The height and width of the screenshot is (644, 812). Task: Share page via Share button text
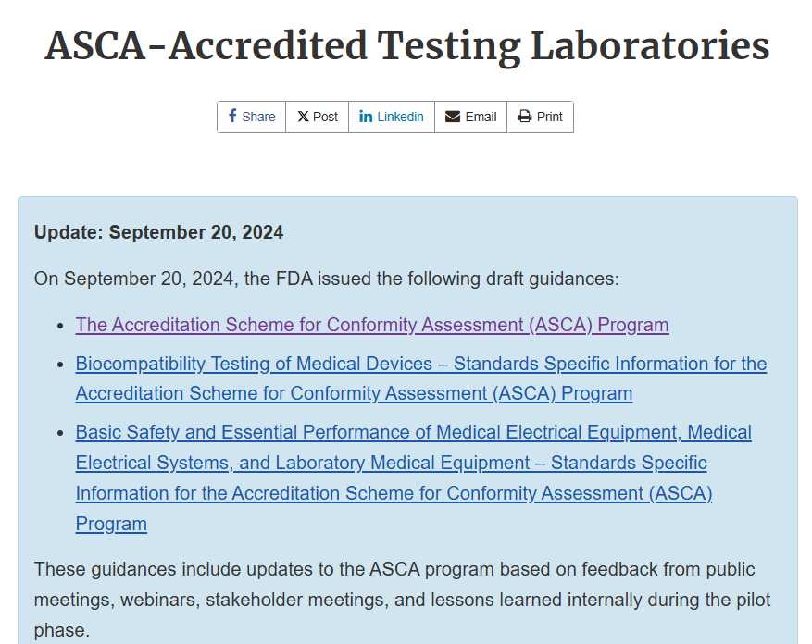(x=258, y=117)
